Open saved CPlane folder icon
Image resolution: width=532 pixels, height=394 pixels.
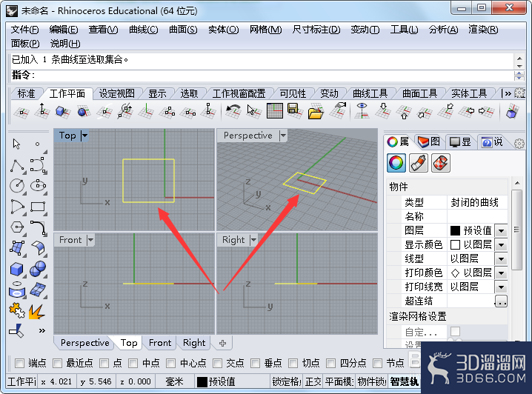(x=316, y=113)
